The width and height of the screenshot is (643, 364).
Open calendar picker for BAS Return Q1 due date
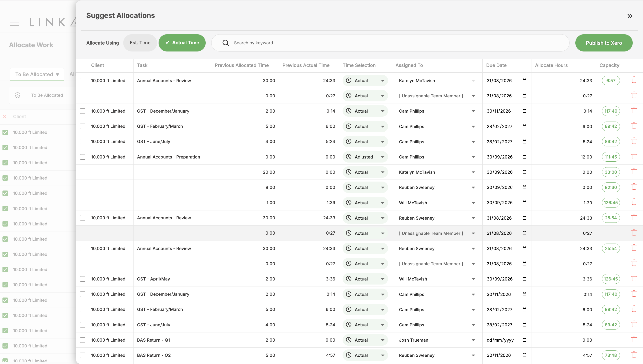pyautogui.click(x=524, y=340)
